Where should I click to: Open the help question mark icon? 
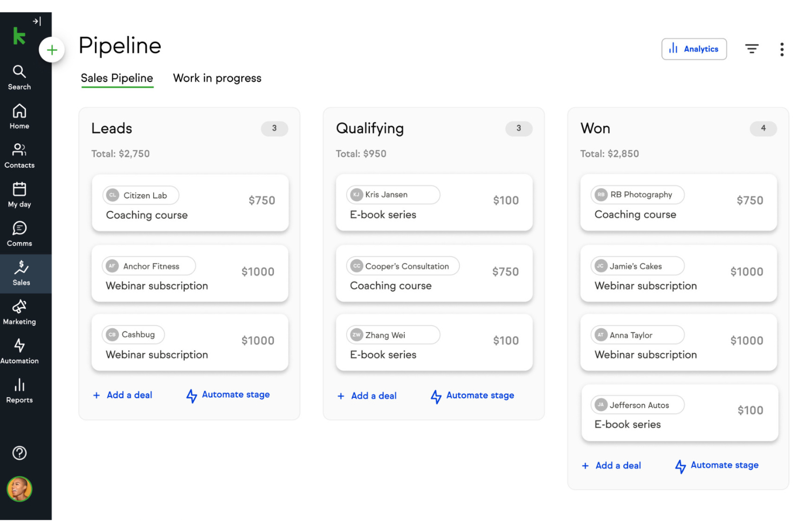tap(19, 453)
